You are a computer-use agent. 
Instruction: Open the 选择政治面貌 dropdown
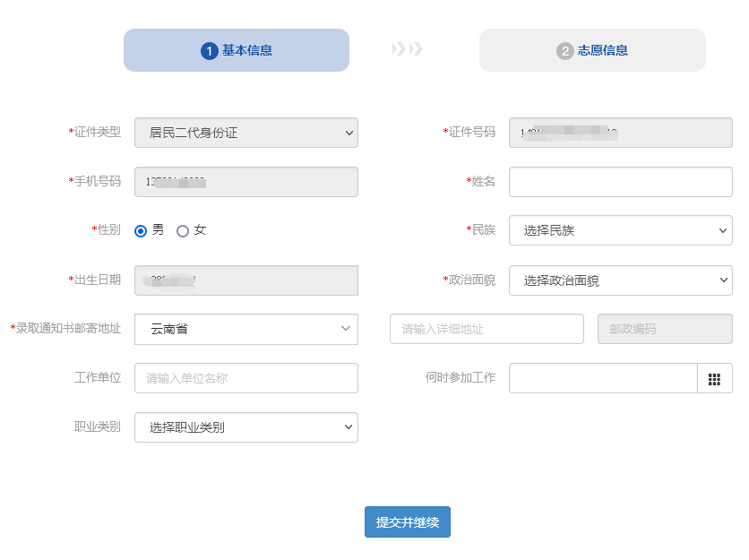[620, 280]
